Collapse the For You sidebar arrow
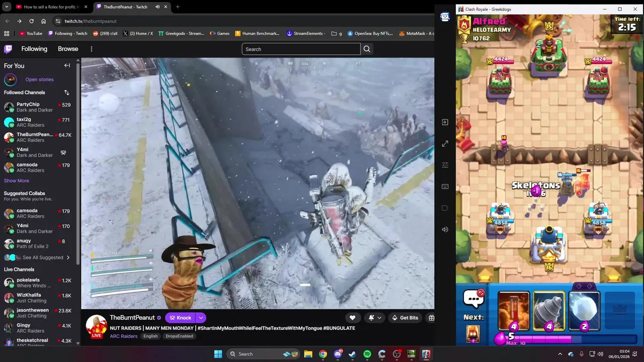644x362 pixels. tap(67, 65)
